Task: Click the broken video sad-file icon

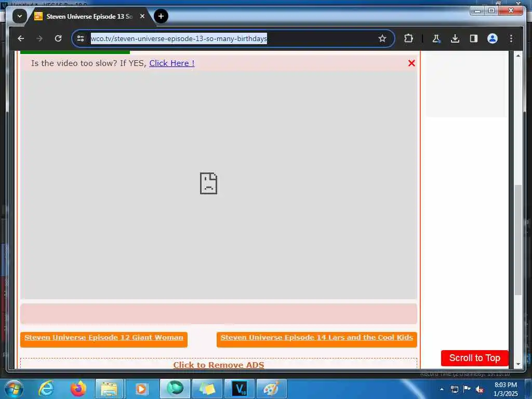Action: click(208, 183)
